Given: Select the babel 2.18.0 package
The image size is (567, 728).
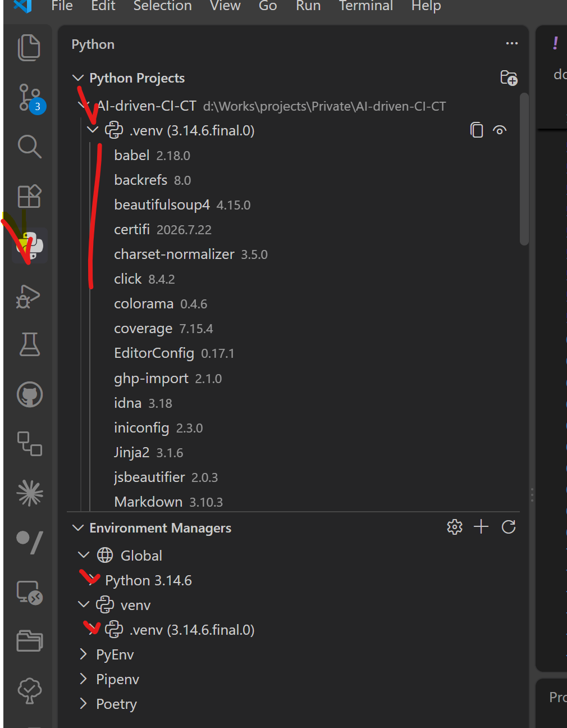Looking at the screenshot, I should [x=293, y=155].
